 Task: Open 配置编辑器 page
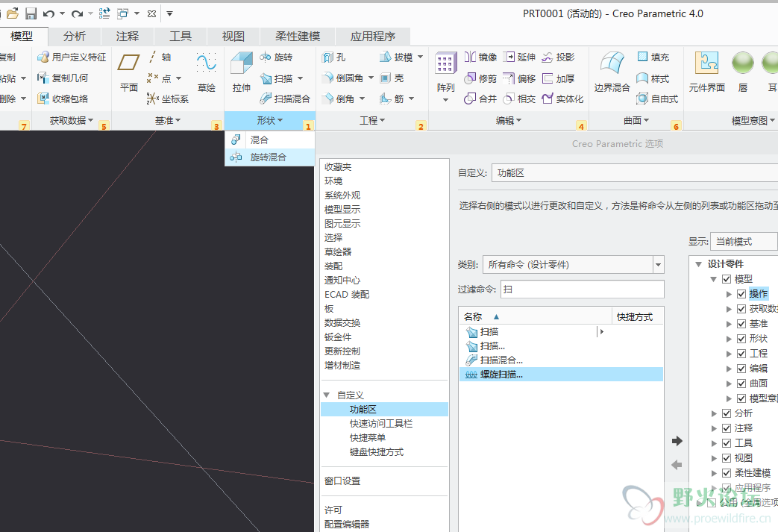point(347,524)
